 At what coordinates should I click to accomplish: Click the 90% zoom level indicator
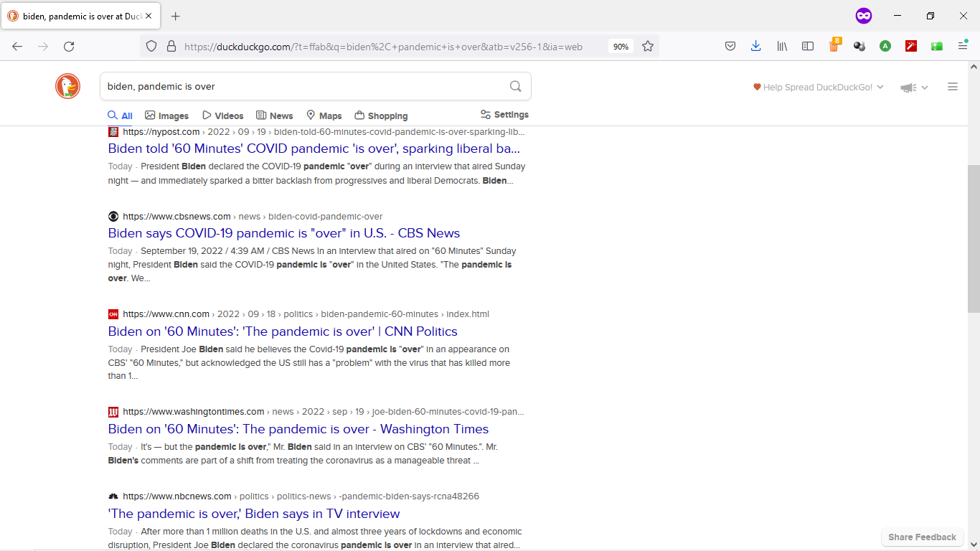click(x=621, y=46)
